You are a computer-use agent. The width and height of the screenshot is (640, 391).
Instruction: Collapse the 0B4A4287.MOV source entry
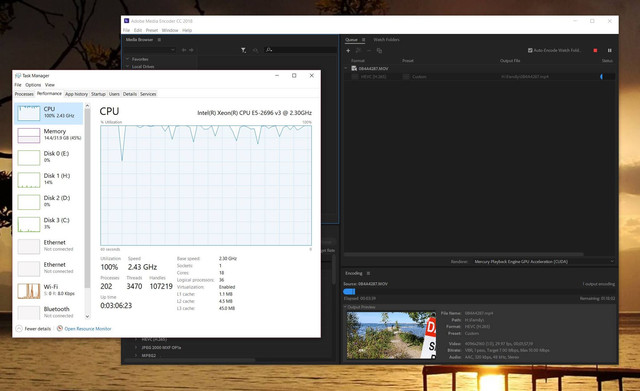coord(346,68)
